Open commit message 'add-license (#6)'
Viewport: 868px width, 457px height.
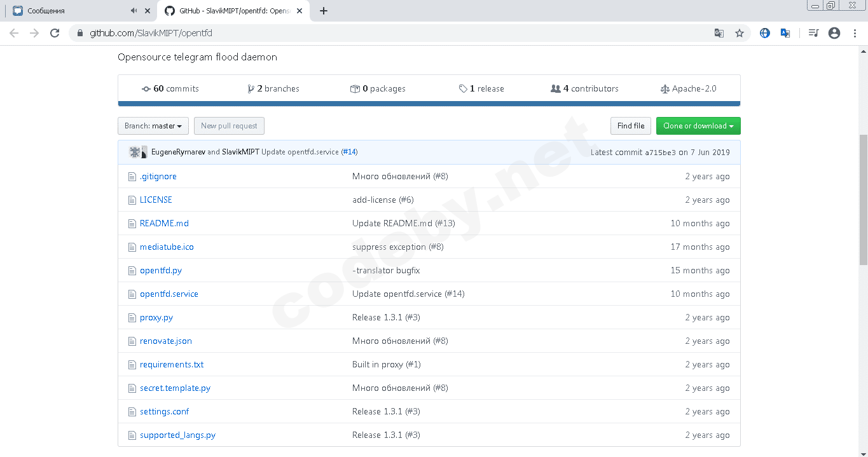point(383,200)
